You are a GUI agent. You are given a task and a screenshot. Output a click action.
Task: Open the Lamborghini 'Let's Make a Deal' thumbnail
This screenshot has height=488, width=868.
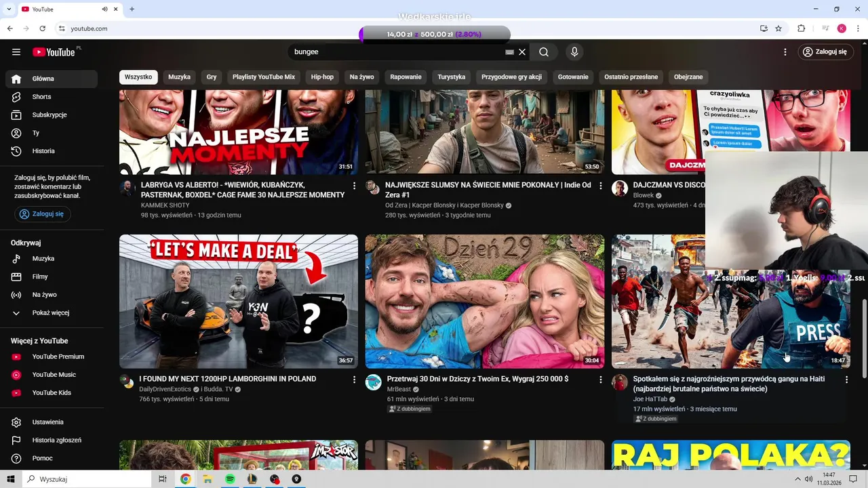click(239, 302)
